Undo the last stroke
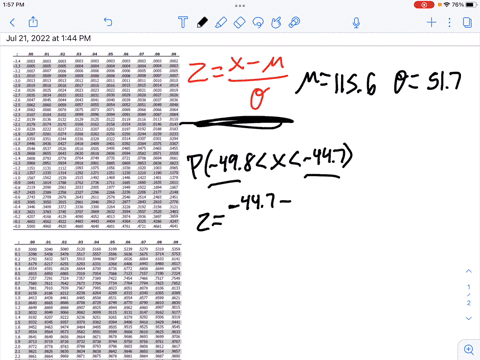The image size is (480, 360). [108, 22]
